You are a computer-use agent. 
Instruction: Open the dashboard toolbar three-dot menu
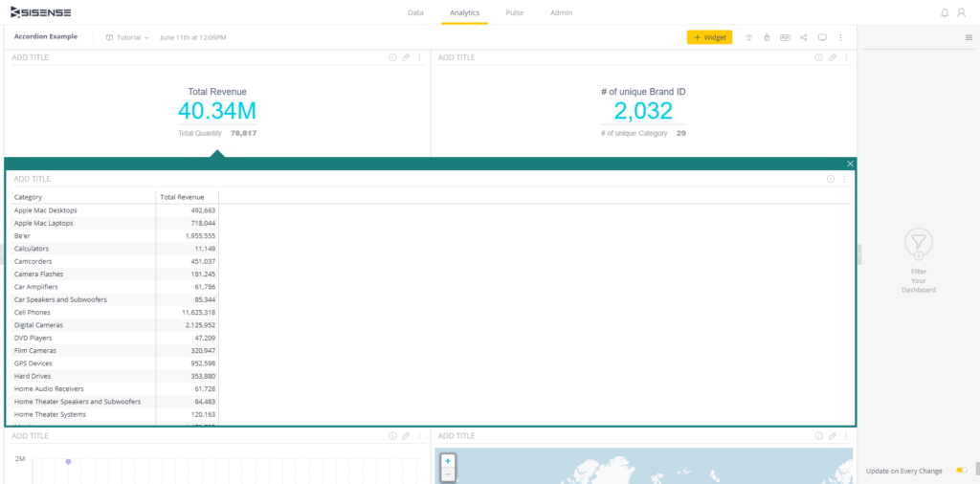(x=840, y=37)
